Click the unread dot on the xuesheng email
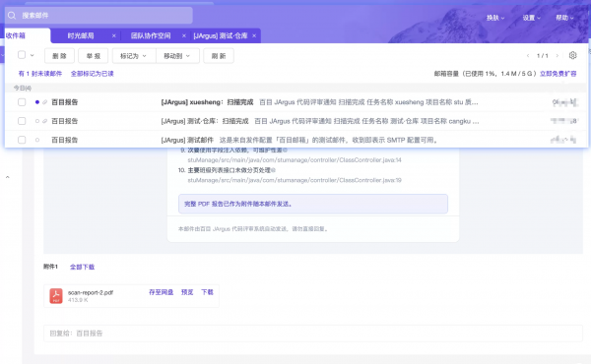 coord(37,102)
